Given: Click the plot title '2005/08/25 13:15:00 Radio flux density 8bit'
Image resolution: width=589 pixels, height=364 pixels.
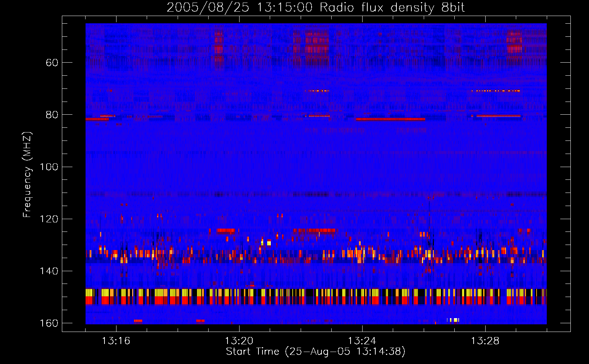Looking at the screenshot, I should [316, 8].
